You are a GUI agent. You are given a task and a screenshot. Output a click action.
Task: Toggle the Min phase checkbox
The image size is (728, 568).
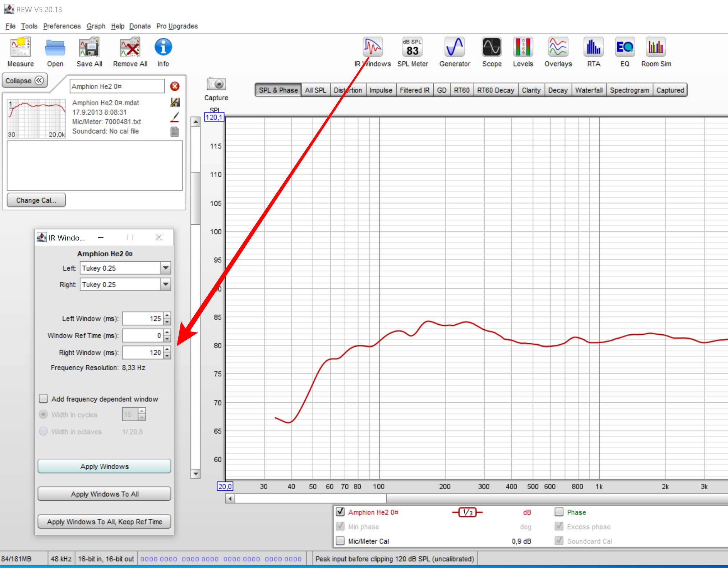tap(340, 526)
